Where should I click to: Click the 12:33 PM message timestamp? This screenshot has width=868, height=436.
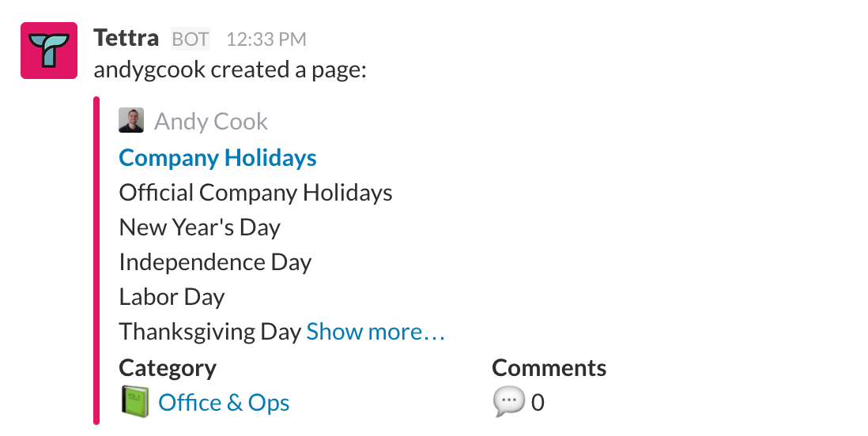(266, 39)
